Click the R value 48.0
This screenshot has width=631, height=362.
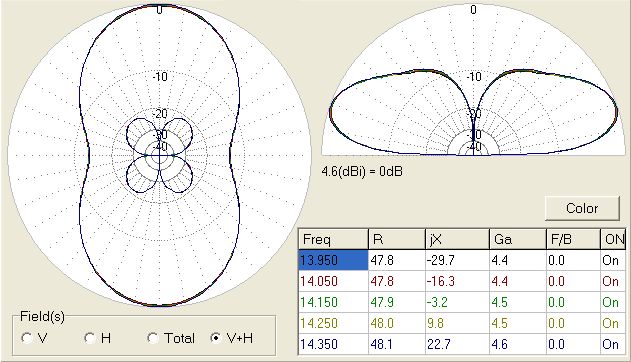coord(397,323)
